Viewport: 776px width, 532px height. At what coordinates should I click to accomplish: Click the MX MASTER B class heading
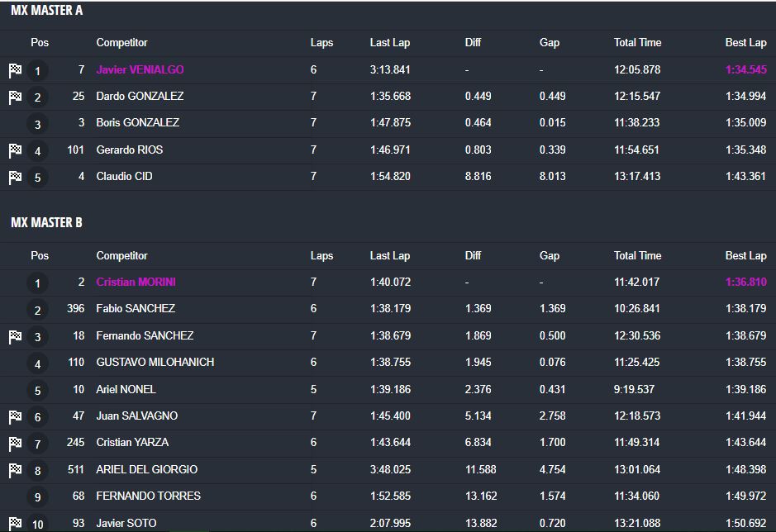point(46,222)
